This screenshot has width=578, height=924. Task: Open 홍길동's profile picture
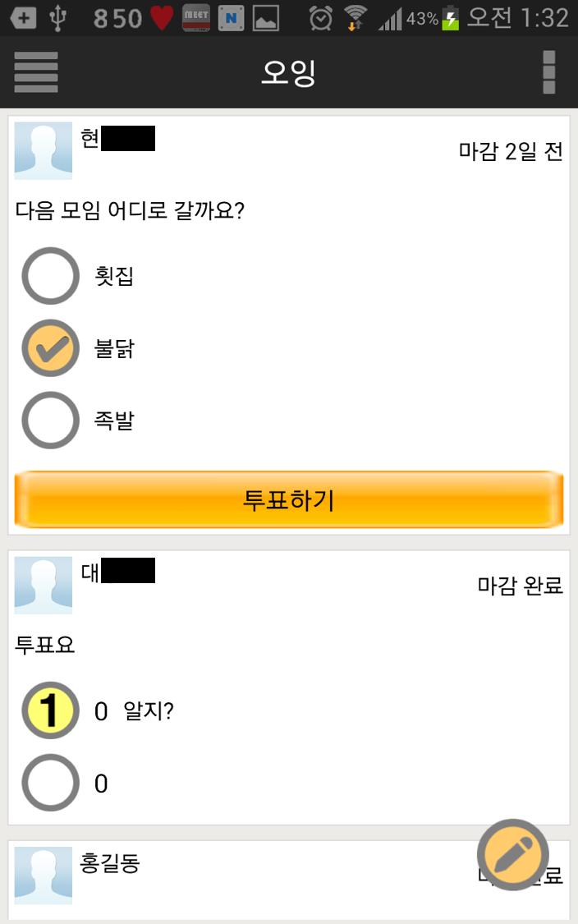point(44,876)
